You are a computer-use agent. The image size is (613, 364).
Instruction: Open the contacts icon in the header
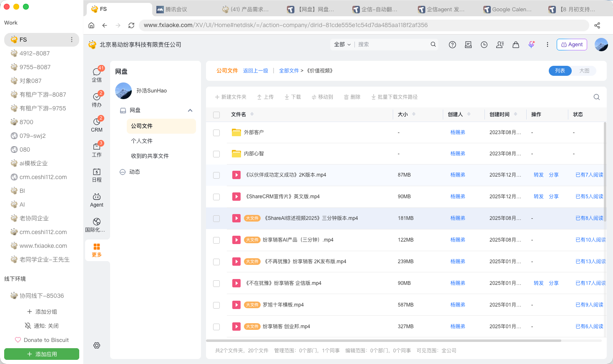[x=500, y=45]
